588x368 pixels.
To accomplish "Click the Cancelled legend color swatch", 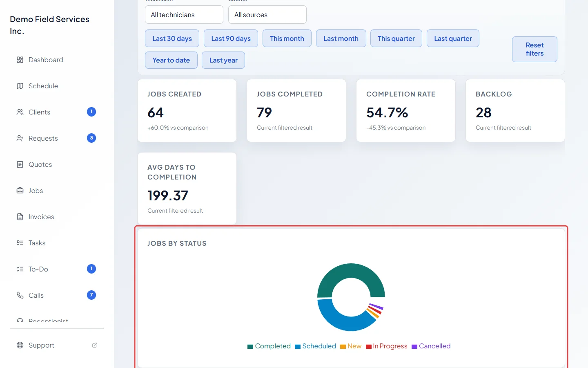I will tap(414, 347).
